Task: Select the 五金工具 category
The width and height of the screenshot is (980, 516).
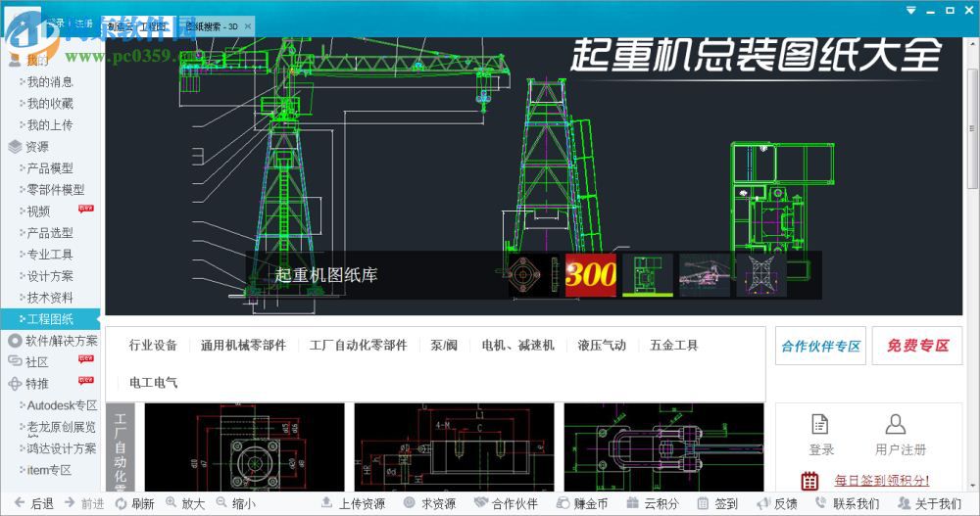Action: point(674,345)
